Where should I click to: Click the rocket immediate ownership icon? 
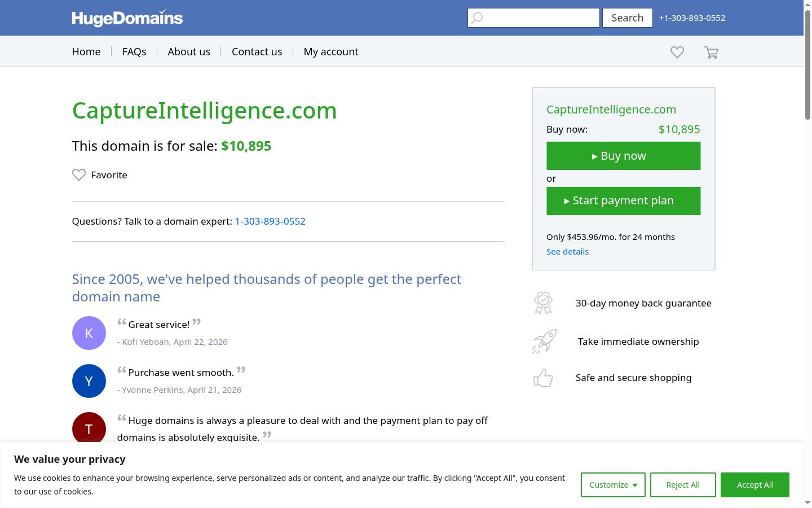point(544,341)
